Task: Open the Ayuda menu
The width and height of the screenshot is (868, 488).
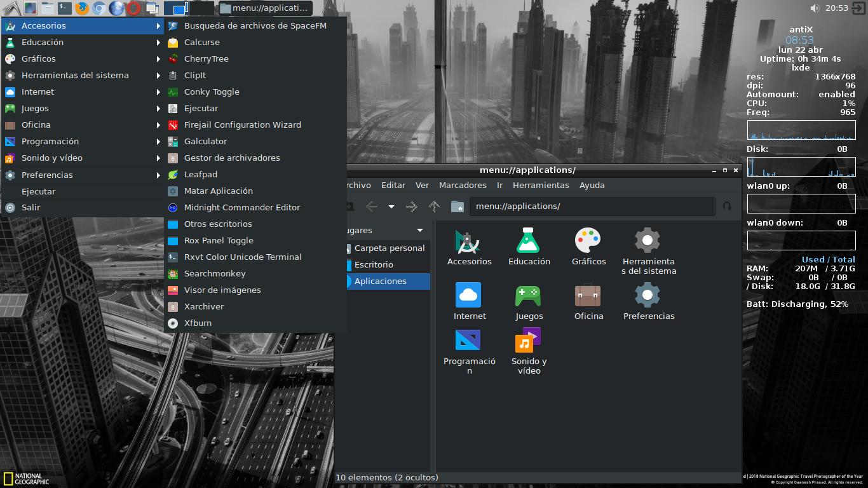Action: point(592,186)
